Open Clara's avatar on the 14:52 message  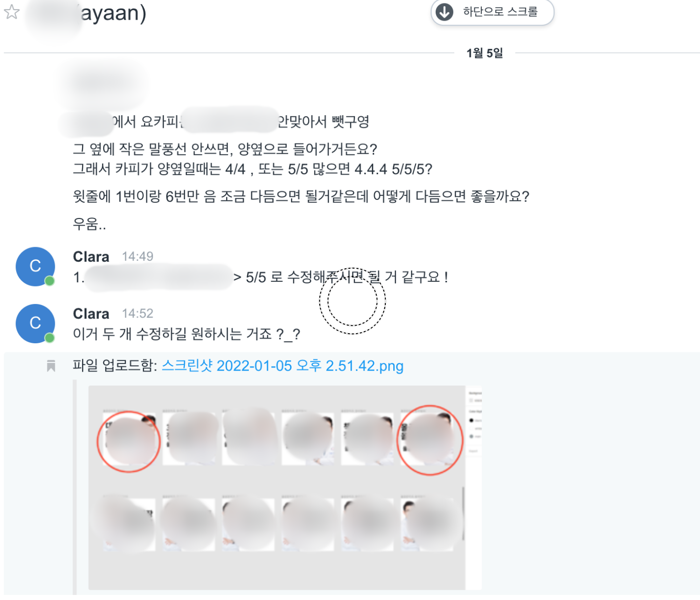[x=35, y=323]
